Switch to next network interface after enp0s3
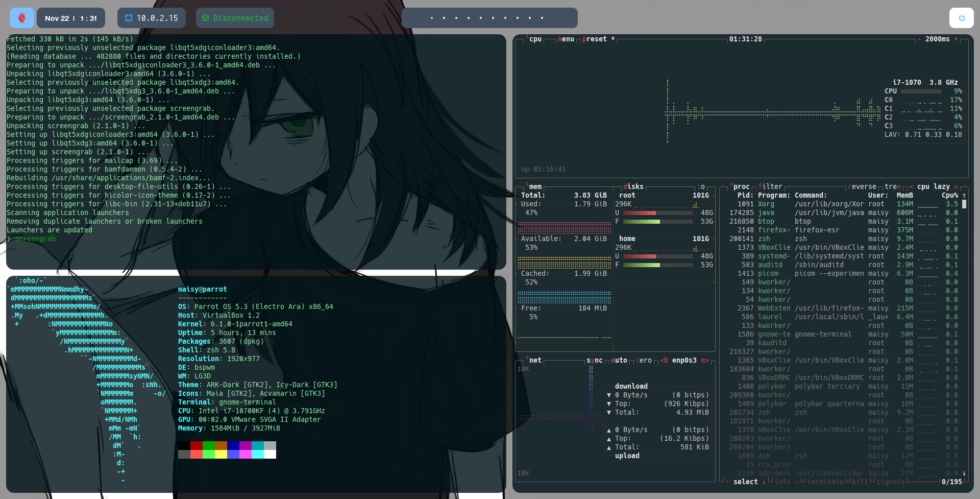The width and height of the screenshot is (980, 499). (704, 361)
